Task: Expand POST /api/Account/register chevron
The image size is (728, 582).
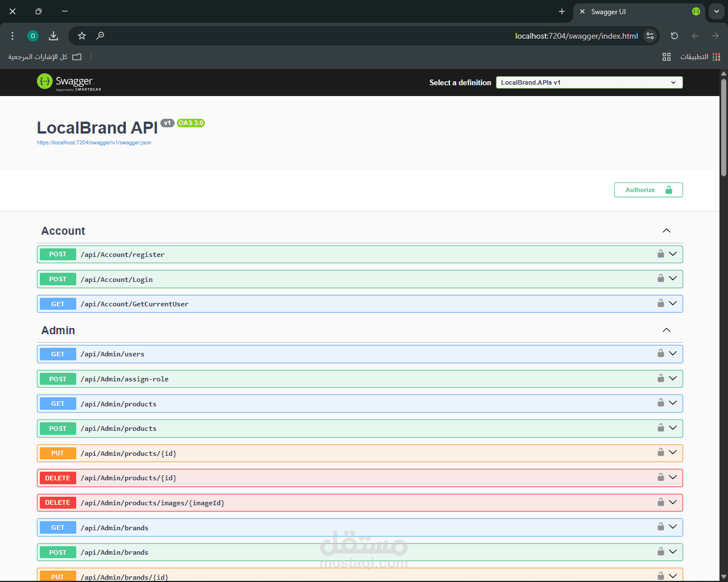Action: coord(673,254)
